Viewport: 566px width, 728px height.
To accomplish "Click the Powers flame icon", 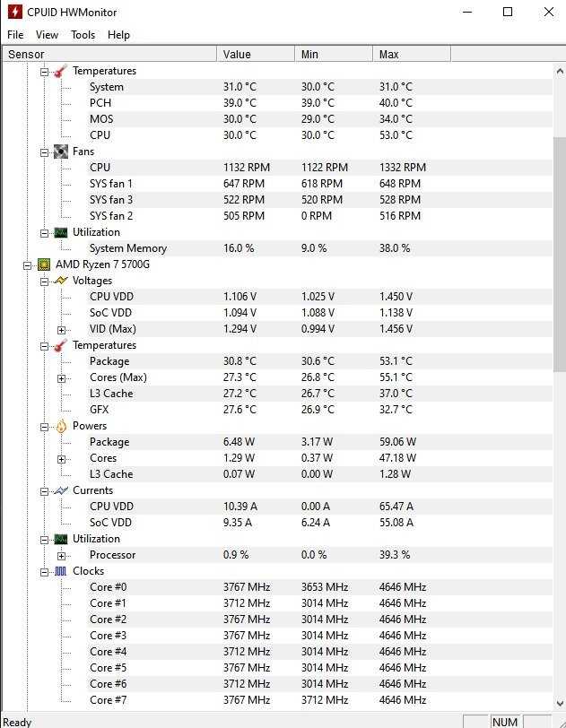I will (61, 426).
